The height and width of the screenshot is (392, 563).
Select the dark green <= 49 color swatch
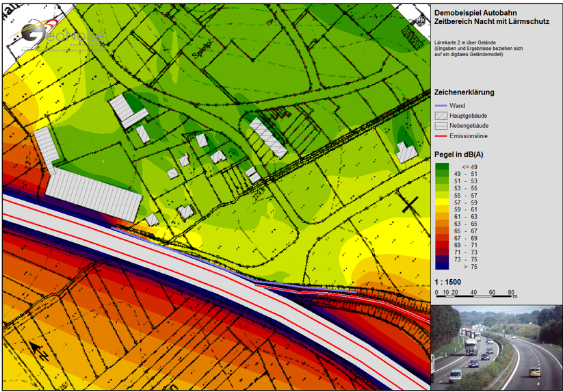441,167
